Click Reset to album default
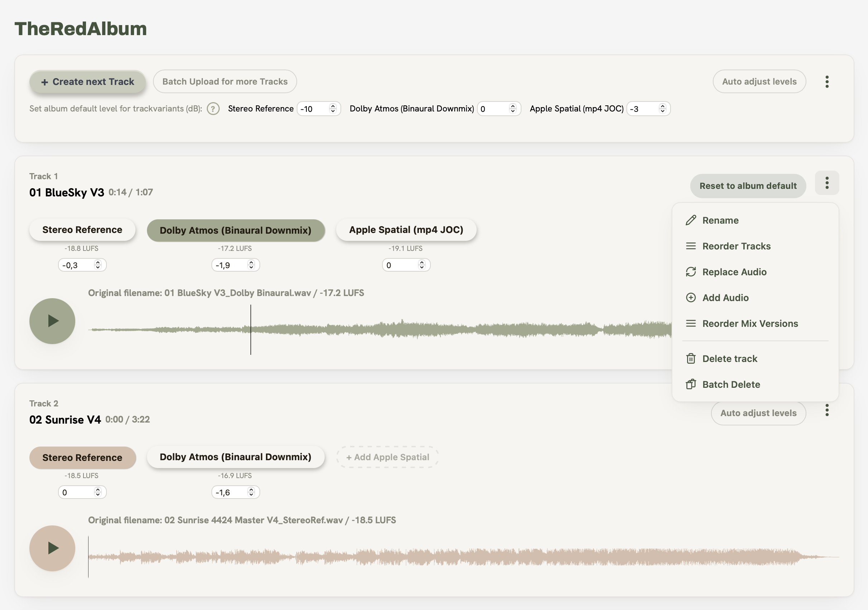 (748, 186)
